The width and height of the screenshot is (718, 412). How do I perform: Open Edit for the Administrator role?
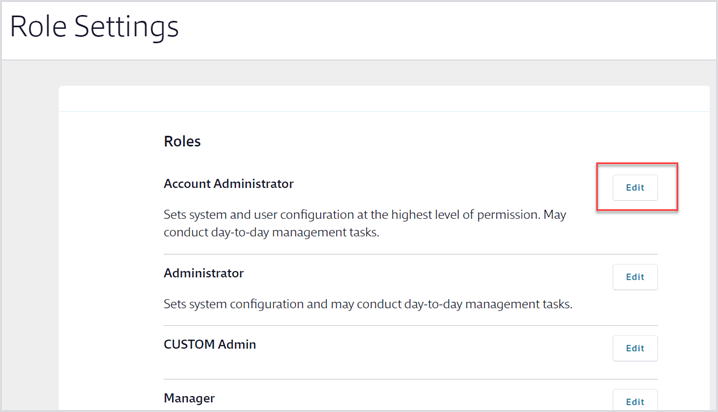pos(635,277)
